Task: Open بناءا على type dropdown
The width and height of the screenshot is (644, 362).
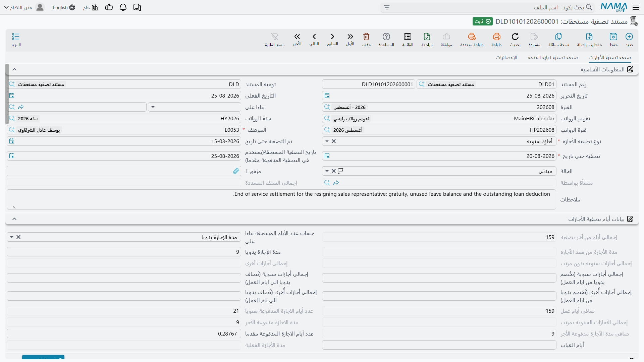Action: click(153, 107)
